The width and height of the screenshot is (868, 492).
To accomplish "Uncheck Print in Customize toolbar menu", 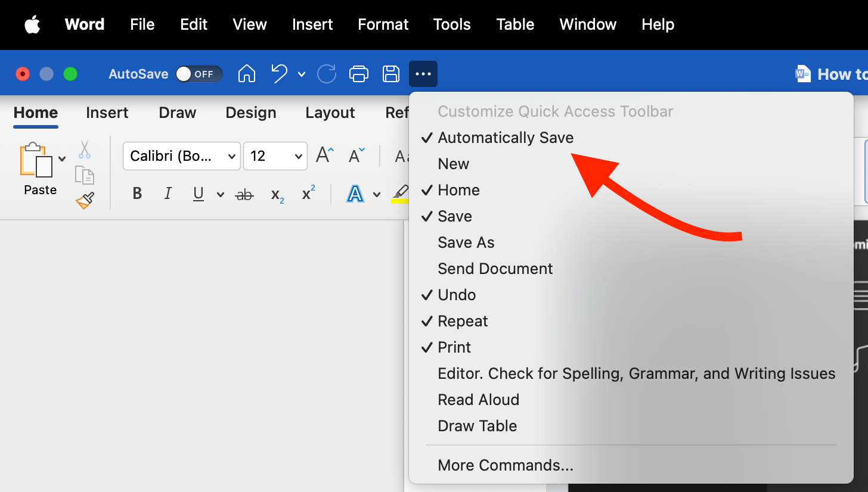I will [454, 347].
